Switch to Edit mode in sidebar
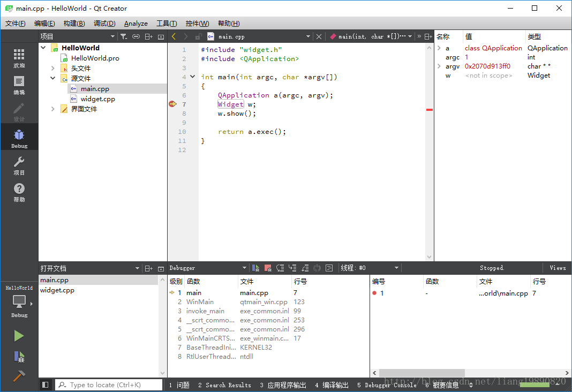 (x=19, y=85)
